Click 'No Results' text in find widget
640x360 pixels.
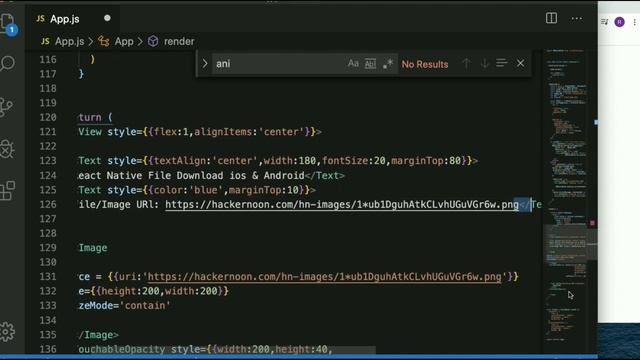(x=425, y=64)
